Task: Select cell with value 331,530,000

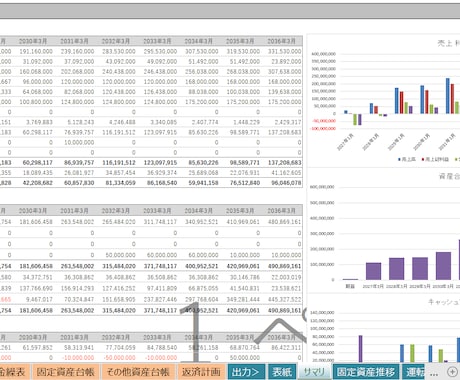Action: pyautogui.click(x=284, y=51)
